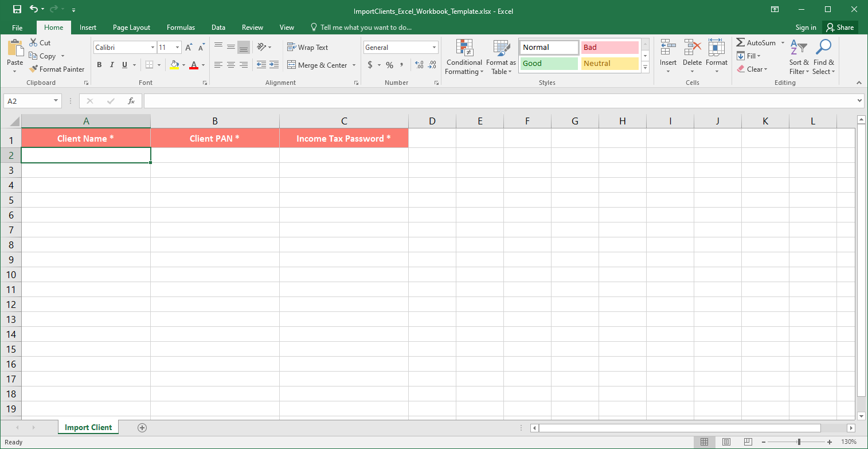
Task: Open the AutoSum dropdown arrow
Action: click(x=783, y=43)
